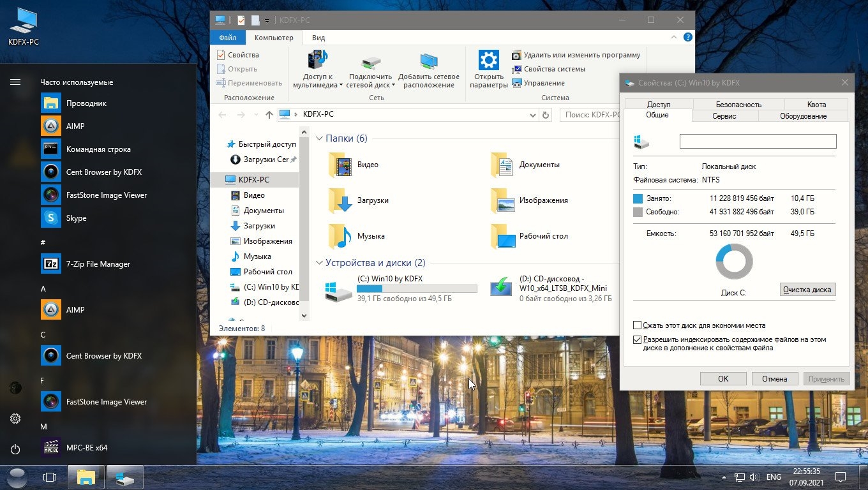
Task: Open FastStone Image Viewer under letter F
Action: coord(106,402)
